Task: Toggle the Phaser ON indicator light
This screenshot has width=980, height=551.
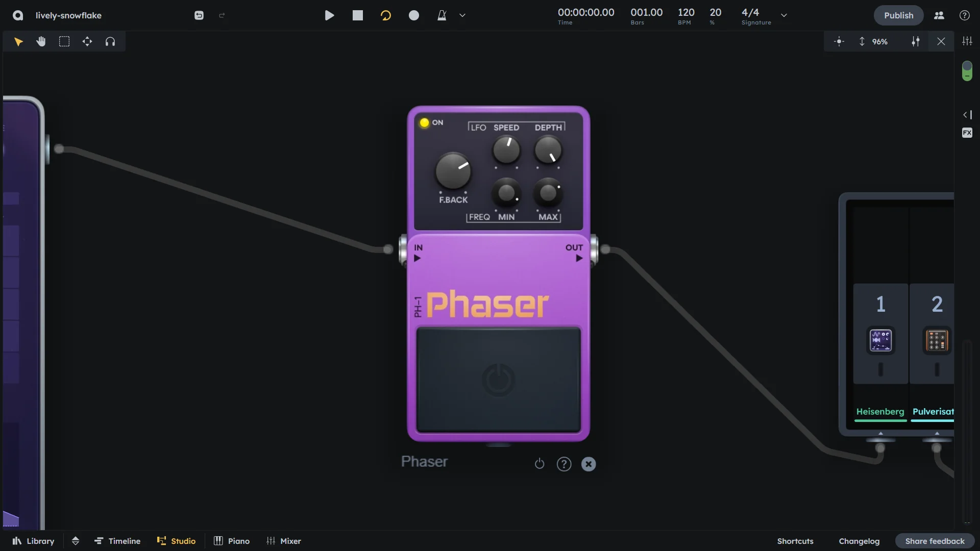Action: [424, 122]
